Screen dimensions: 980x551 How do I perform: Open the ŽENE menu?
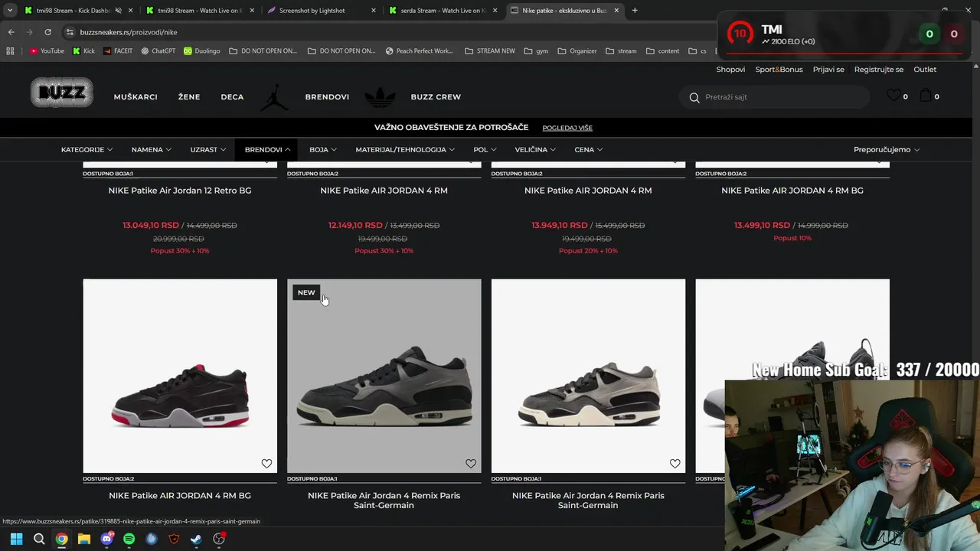189,97
